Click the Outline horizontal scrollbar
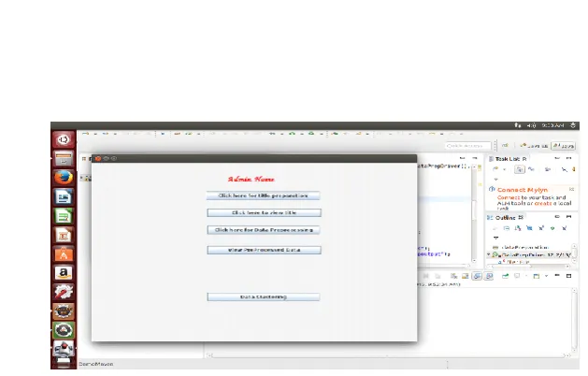 tap(528, 266)
